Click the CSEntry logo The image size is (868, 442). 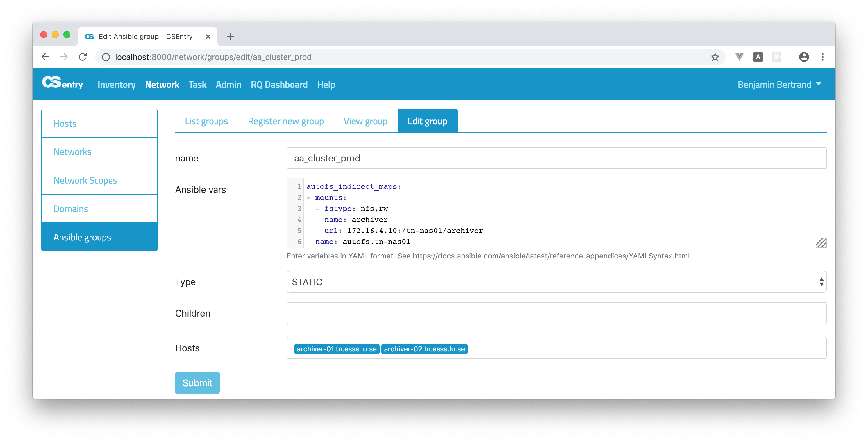coord(63,84)
